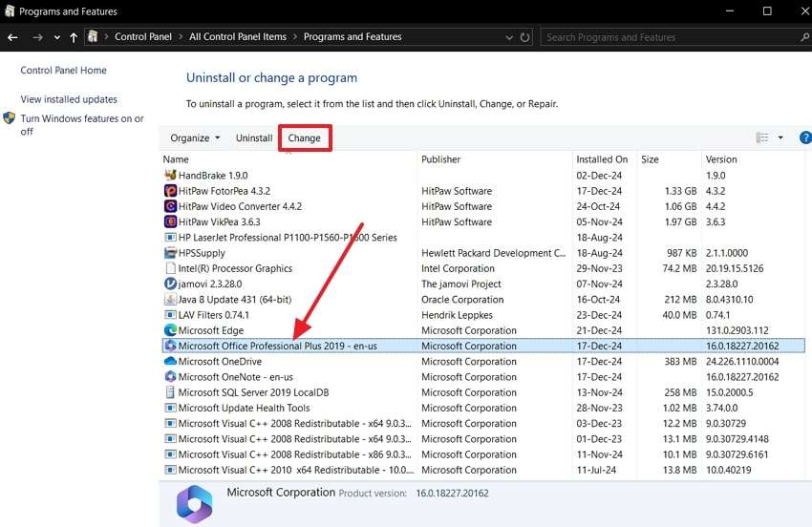Sort by the Size column header
This screenshot has width=812, height=527.
click(669, 159)
